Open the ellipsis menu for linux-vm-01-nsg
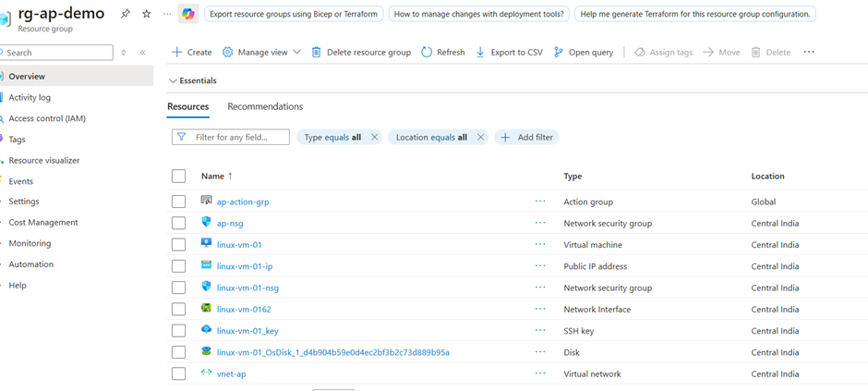The width and height of the screenshot is (868, 391). [x=540, y=287]
